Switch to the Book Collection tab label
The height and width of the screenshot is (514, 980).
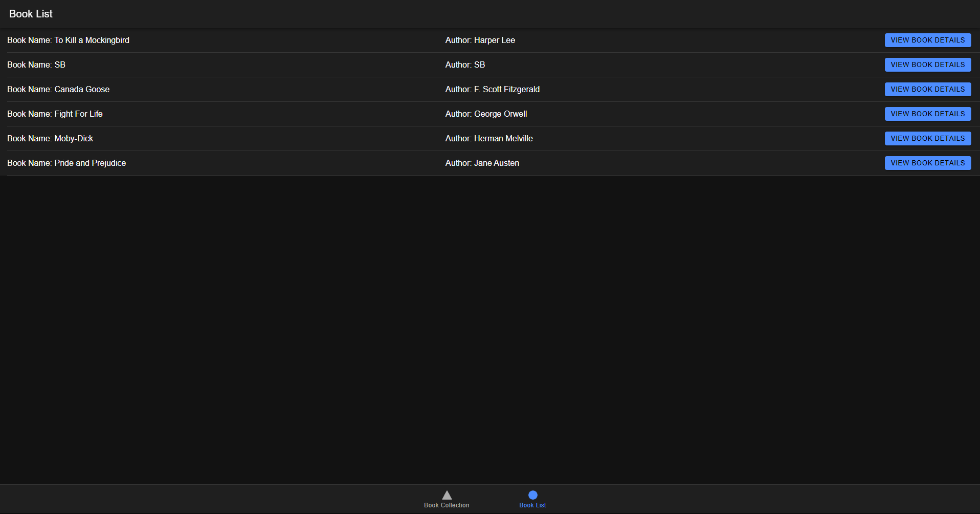pos(447,505)
